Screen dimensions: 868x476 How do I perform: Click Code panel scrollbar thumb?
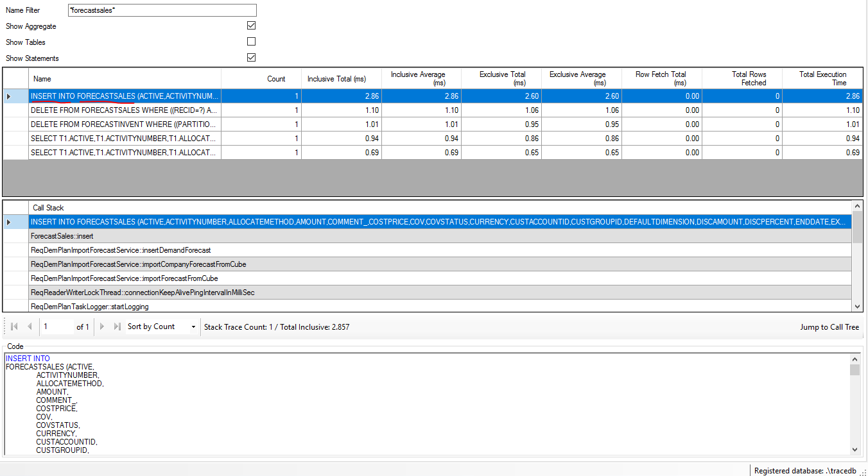coord(855,370)
